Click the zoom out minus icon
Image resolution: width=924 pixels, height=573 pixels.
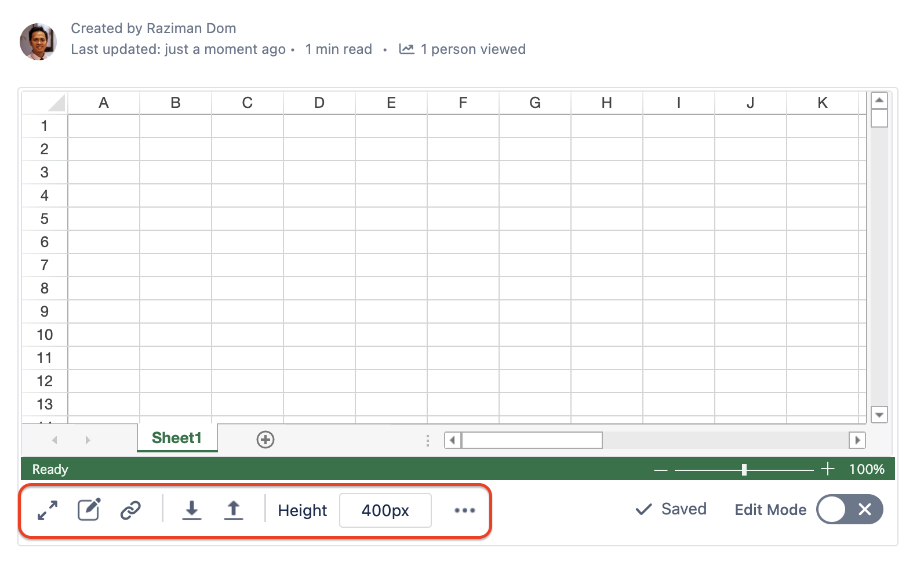coord(661,470)
